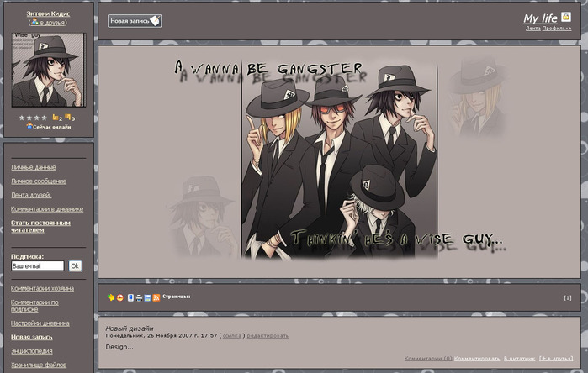The width and height of the screenshot is (588, 373).
Task: Open 'Комментарии (0)' under the post
Action: tap(428, 359)
